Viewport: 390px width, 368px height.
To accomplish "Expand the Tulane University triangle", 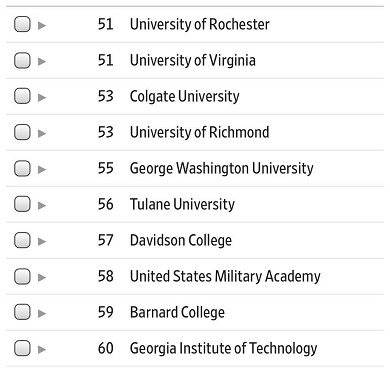I will pyautogui.click(x=42, y=205).
